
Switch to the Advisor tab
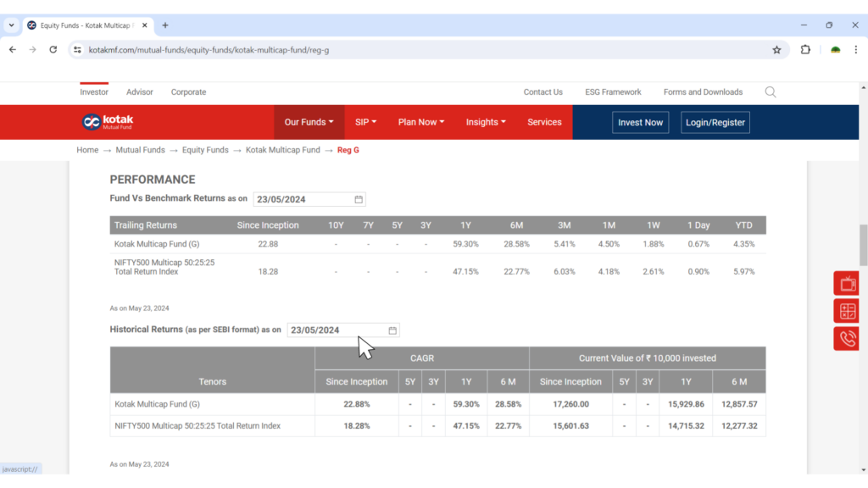(x=140, y=91)
